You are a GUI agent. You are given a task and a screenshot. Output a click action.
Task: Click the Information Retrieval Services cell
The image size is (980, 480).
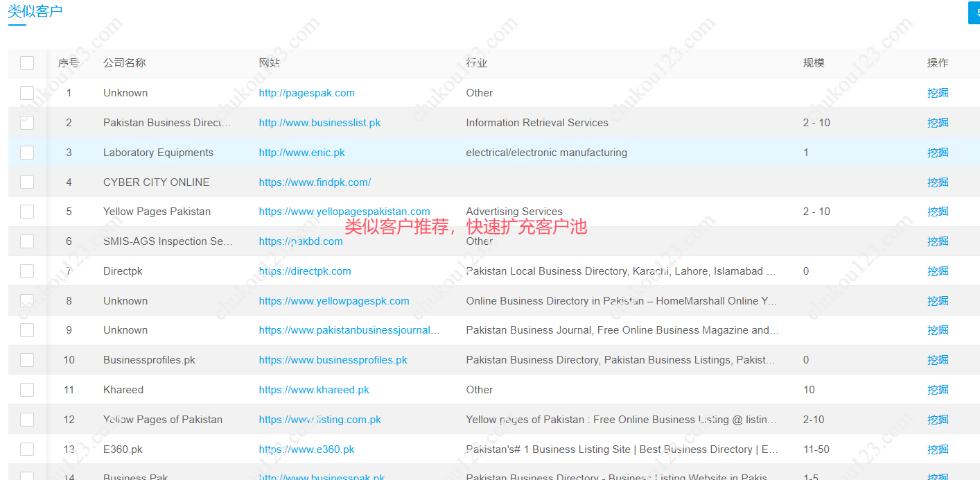pyautogui.click(x=537, y=123)
